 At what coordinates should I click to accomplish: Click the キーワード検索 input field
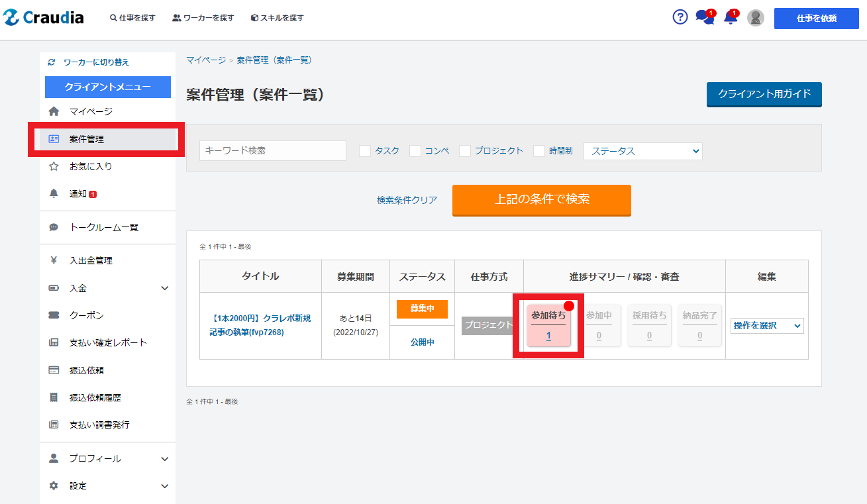click(272, 150)
